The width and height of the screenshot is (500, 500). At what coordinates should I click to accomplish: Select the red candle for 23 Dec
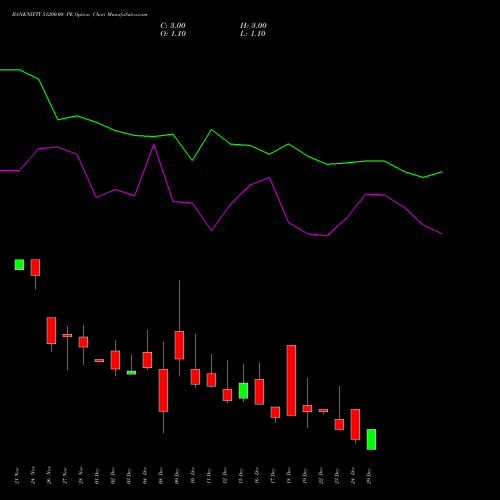(339, 424)
